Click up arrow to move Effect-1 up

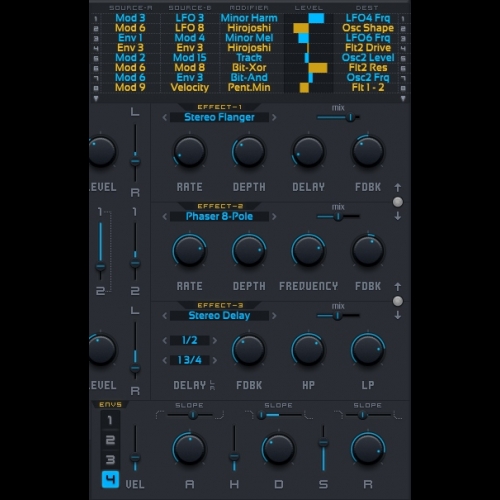pos(397,187)
